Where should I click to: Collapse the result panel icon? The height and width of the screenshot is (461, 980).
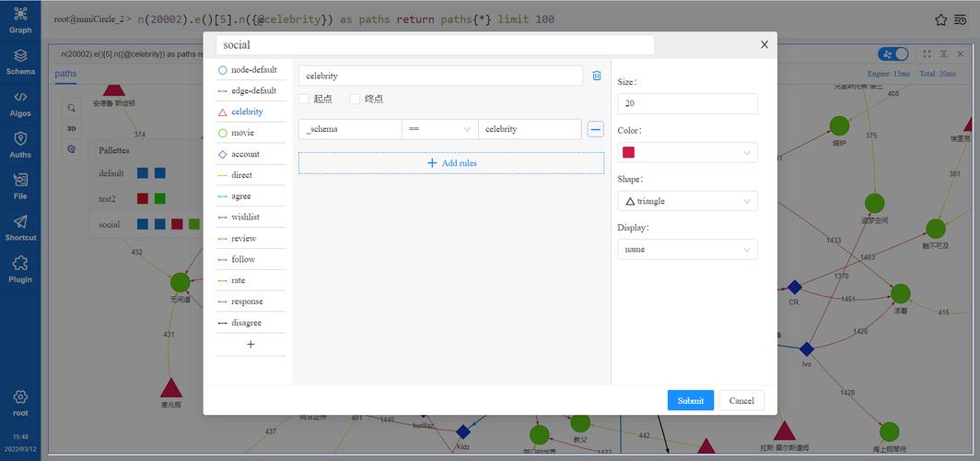click(x=944, y=54)
